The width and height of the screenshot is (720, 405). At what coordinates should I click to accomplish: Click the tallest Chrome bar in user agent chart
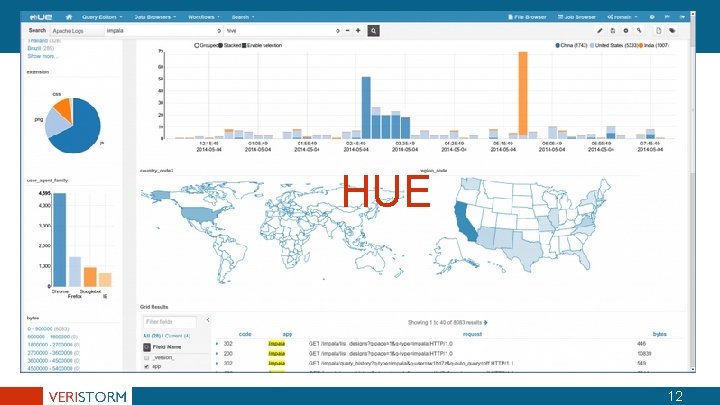(60, 240)
